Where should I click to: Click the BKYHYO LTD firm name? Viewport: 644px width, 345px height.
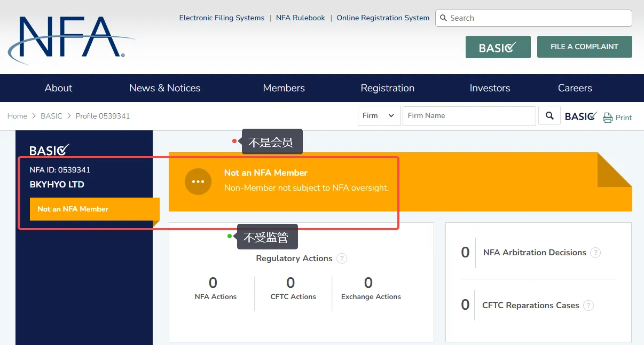coord(57,185)
